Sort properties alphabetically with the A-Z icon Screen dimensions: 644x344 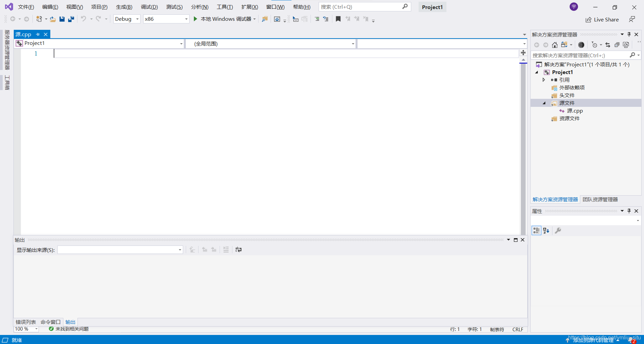[546, 230]
